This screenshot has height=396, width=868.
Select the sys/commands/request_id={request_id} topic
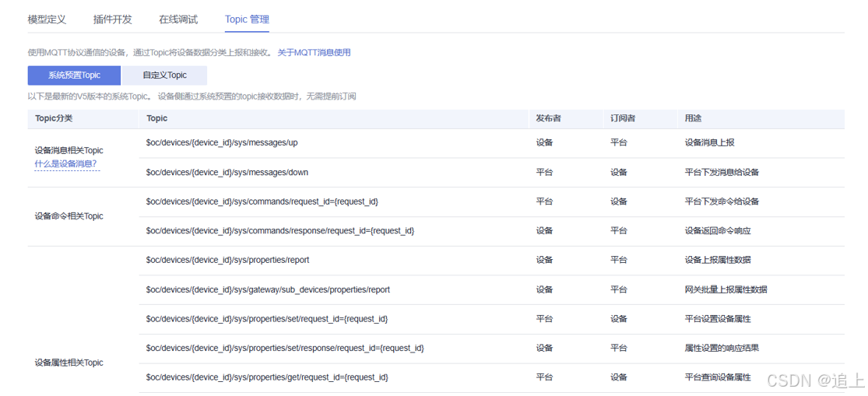click(262, 202)
